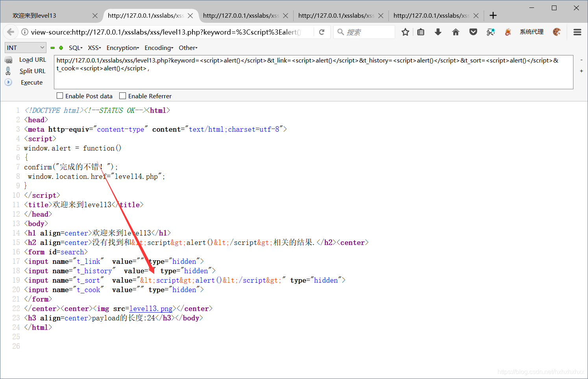Open the downloads arrow icon
The height and width of the screenshot is (379, 588).
pyautogui.click(x=438, y=32)
